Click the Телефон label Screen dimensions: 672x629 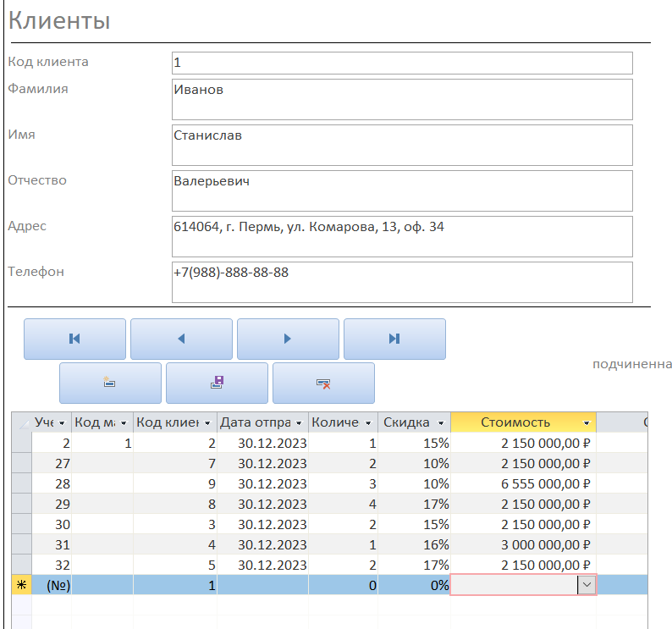click(36, 272)
